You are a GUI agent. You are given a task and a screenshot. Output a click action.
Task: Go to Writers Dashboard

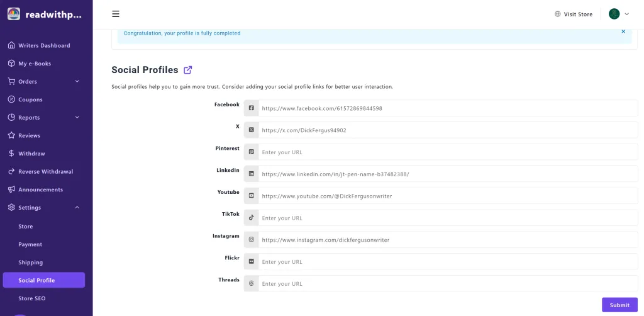44,45
